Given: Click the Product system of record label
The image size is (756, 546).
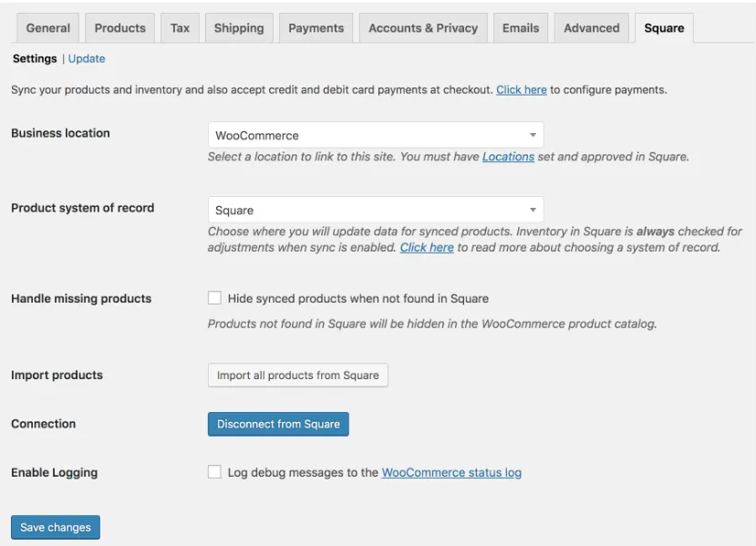Looking at the screenshot, I should (82, 208).
